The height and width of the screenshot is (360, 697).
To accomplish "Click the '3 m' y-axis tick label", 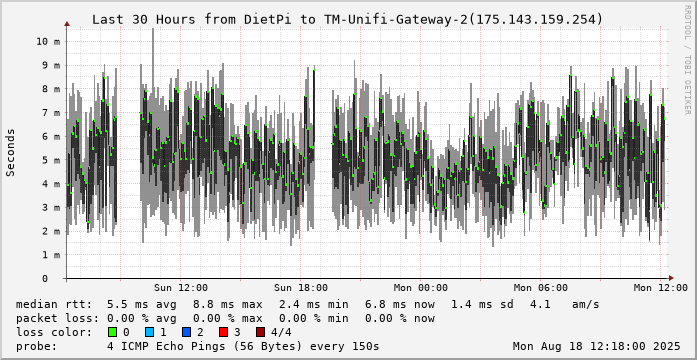I will tap(51, 208).
